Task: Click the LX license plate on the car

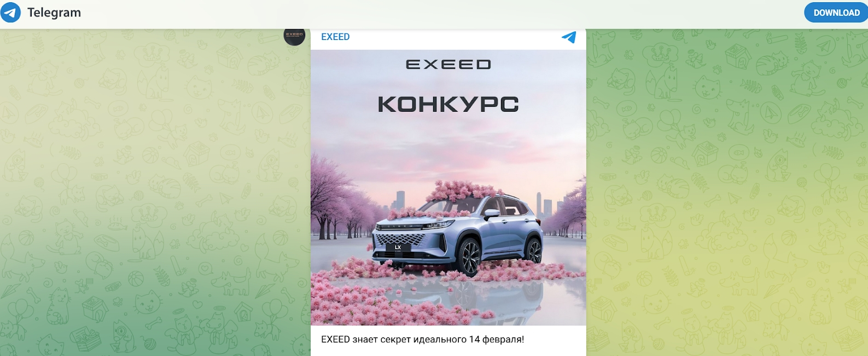Action: tap(398, 248)
